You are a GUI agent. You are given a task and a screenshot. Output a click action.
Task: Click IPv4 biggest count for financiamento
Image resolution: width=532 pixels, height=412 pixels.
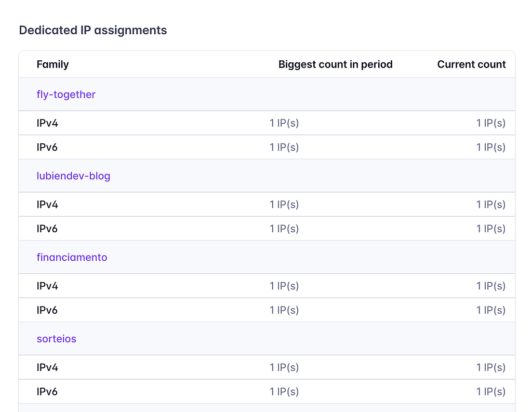point(284,286)
